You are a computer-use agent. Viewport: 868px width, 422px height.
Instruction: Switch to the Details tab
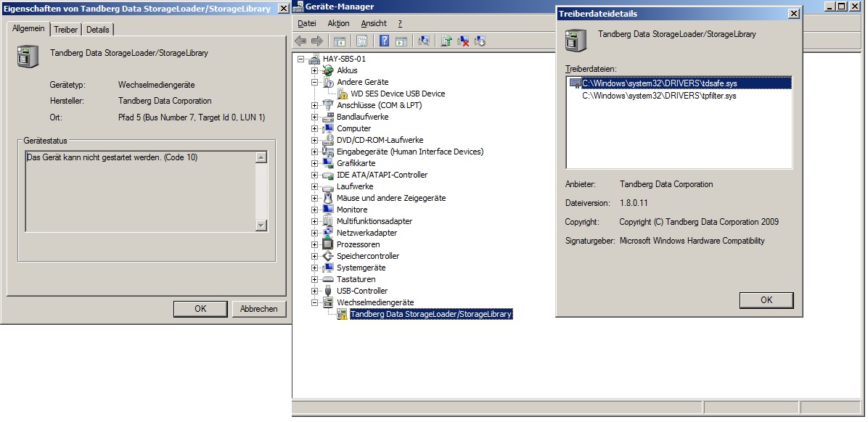(98, 30)
